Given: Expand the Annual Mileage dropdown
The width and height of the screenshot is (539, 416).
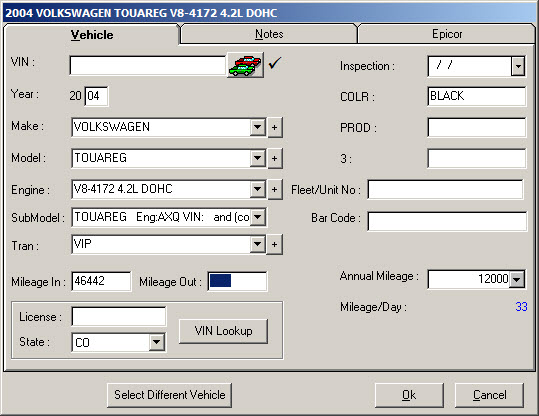Looking at the screenshot, I should (x=517, y=279).
